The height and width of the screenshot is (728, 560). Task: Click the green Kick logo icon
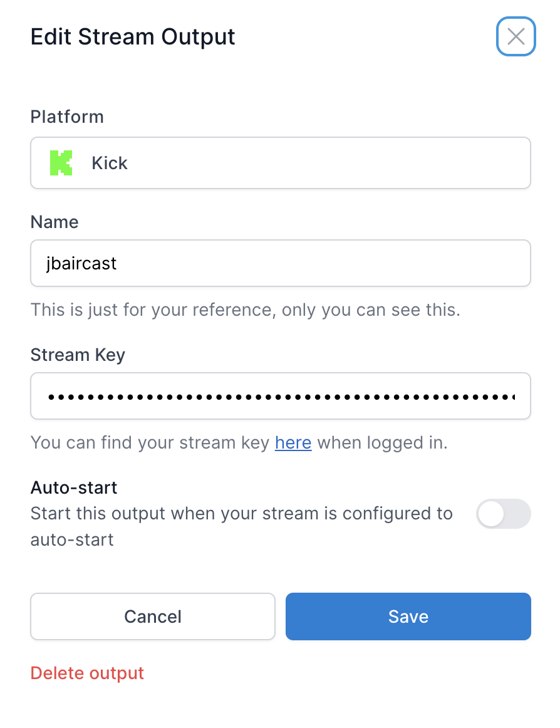[61, 163]
